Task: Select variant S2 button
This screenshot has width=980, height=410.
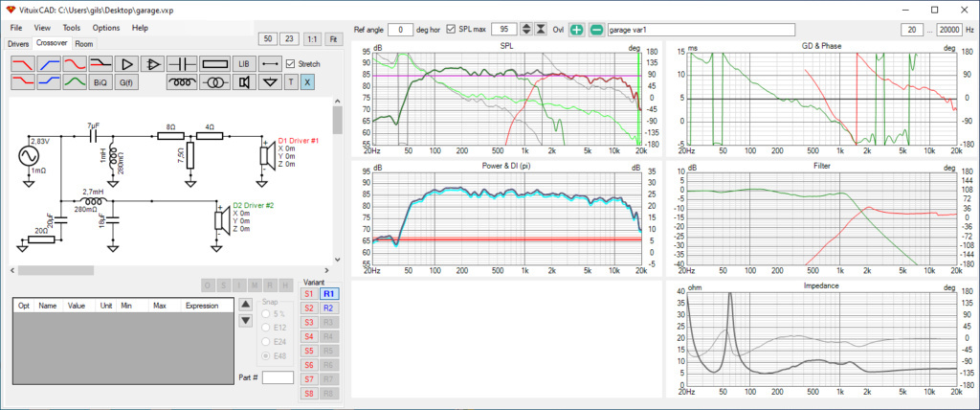Action: [x=309, y=308]
